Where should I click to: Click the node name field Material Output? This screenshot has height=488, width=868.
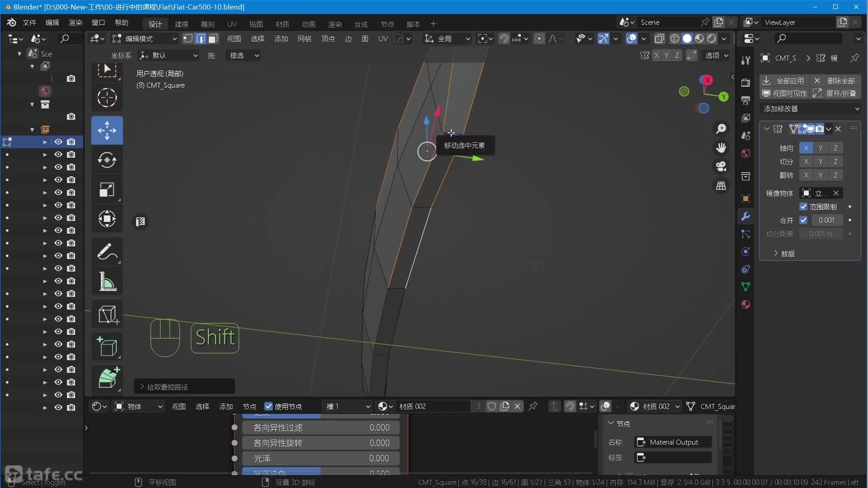673,442
